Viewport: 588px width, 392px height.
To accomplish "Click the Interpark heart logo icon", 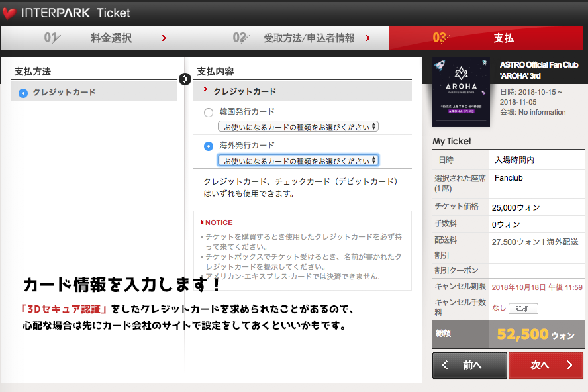I will coord(9,13).
